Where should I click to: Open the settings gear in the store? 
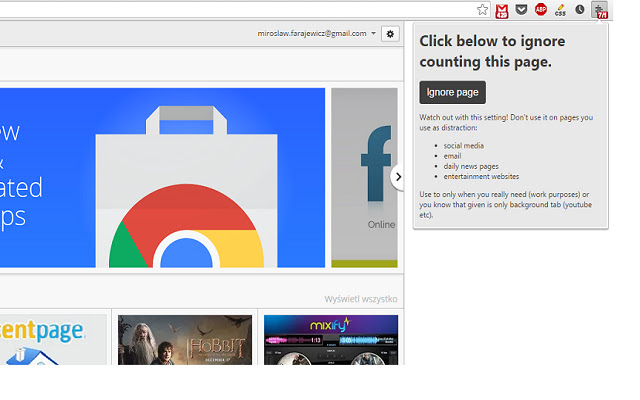pos(390,34)
